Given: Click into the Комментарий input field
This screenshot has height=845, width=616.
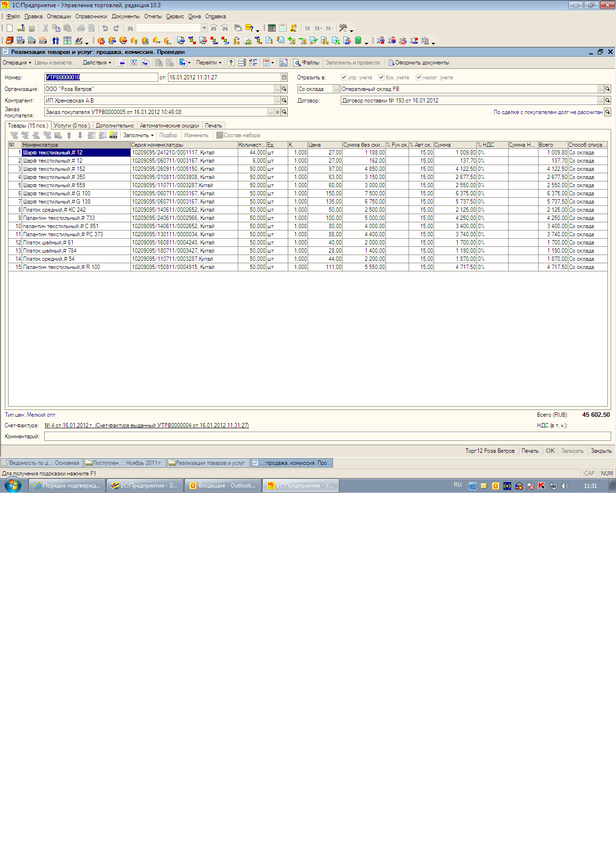Looking at the screenshot, I should pos(328,436).
